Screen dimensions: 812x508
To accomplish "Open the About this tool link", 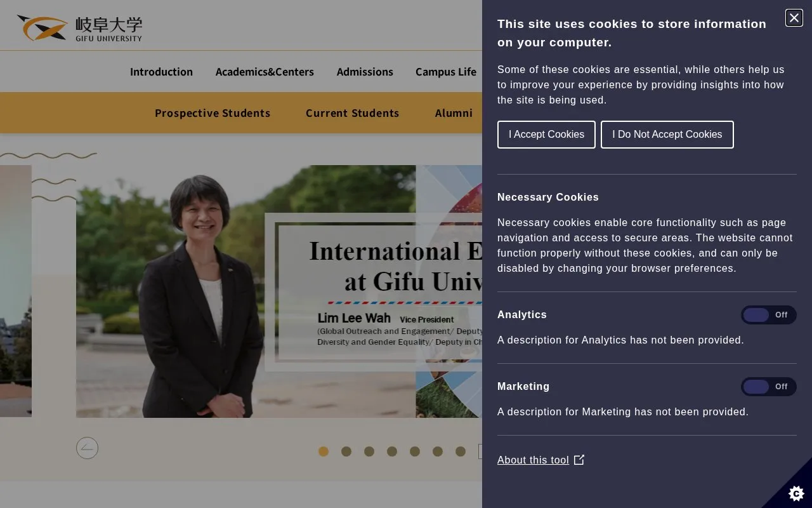I will pos(533,460).
